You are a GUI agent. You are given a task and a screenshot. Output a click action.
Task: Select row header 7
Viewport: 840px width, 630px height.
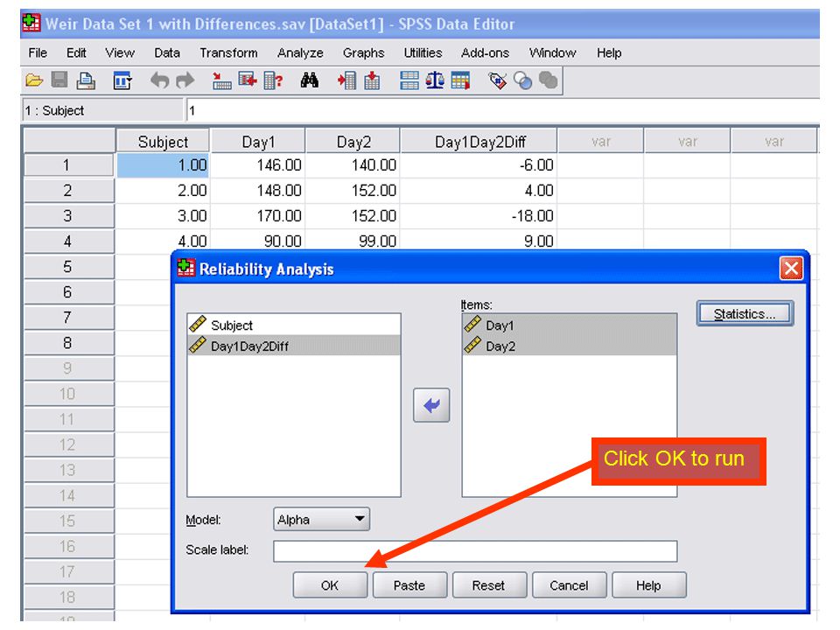tap(68, 318)
